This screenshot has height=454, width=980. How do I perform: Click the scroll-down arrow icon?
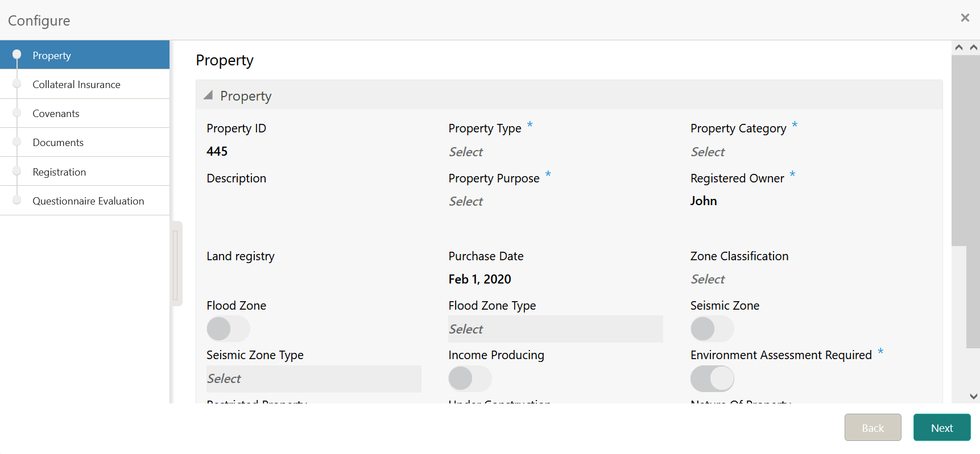coord(974,396)
